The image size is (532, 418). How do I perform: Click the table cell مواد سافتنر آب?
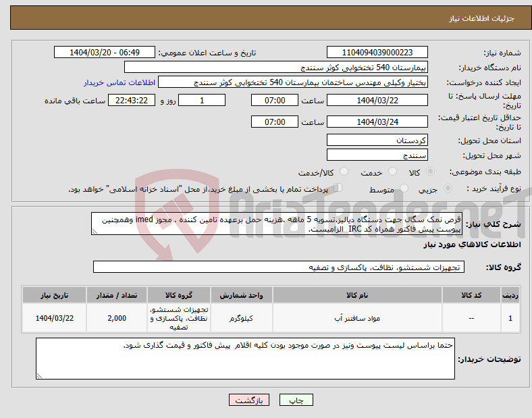pos(357,318)
